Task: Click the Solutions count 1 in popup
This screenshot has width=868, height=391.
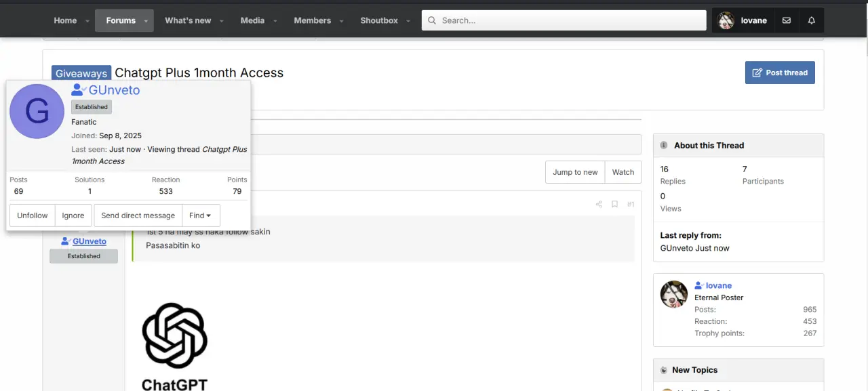Action: [90, 191]
